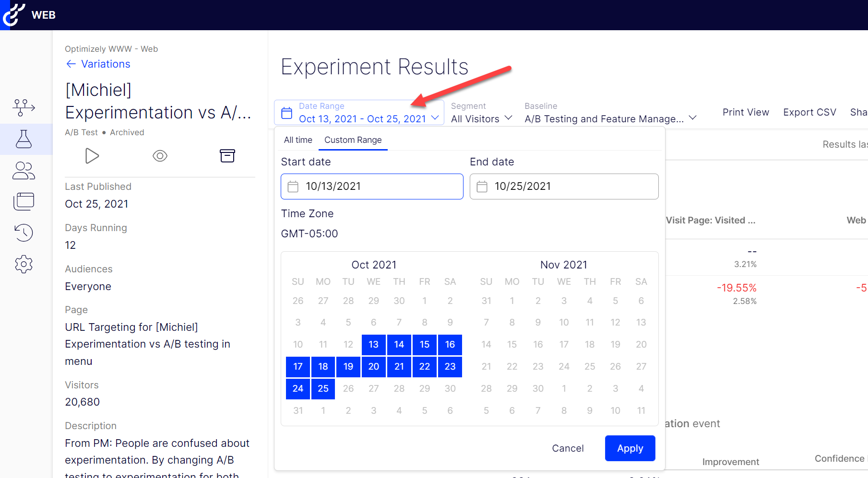The height and width of the screenshot is (478, 868).
Task: Click the calendar icon in Date Range
Action: point(286,113)
